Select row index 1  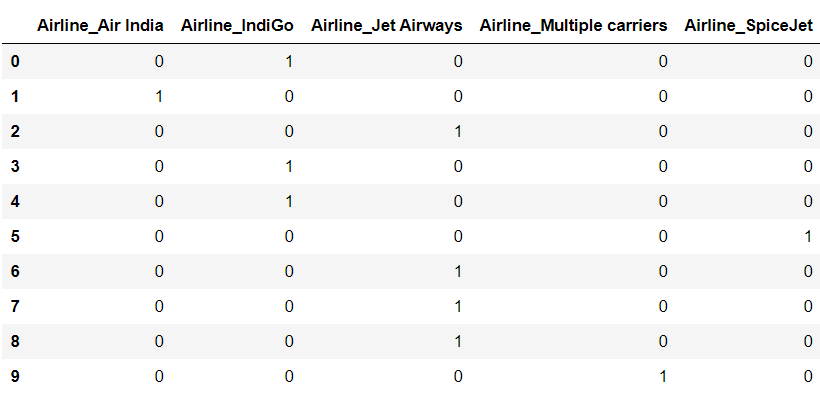[x=15, y=97]
